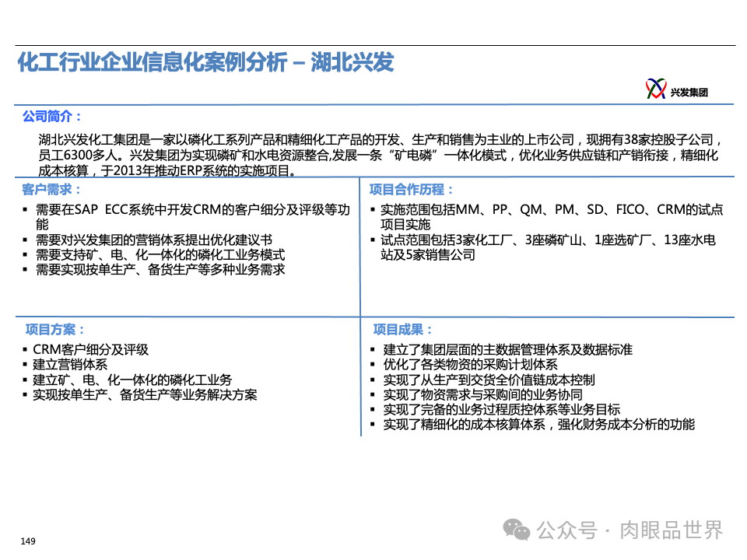The width and height of the screenshot is (747, 560).
Task: Select the 项目方案 heading
Action: pos(55,330)
